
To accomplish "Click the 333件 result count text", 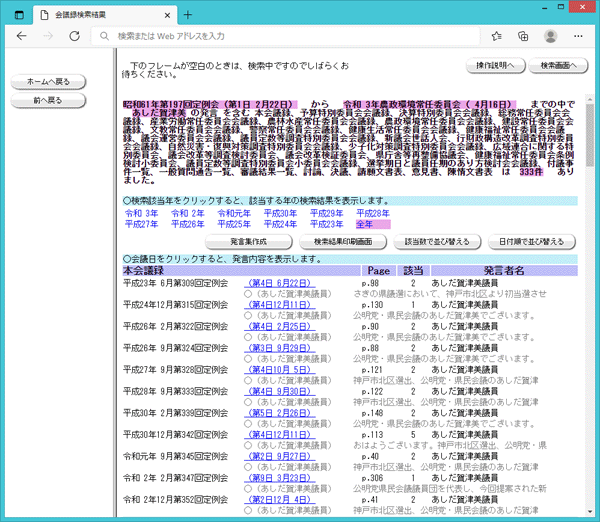I will [531, 172].
